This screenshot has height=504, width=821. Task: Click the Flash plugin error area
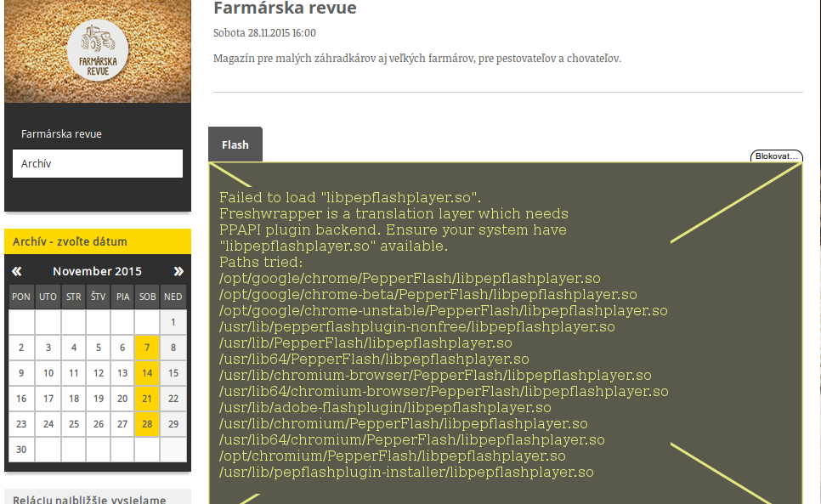[x=506, y=333]
